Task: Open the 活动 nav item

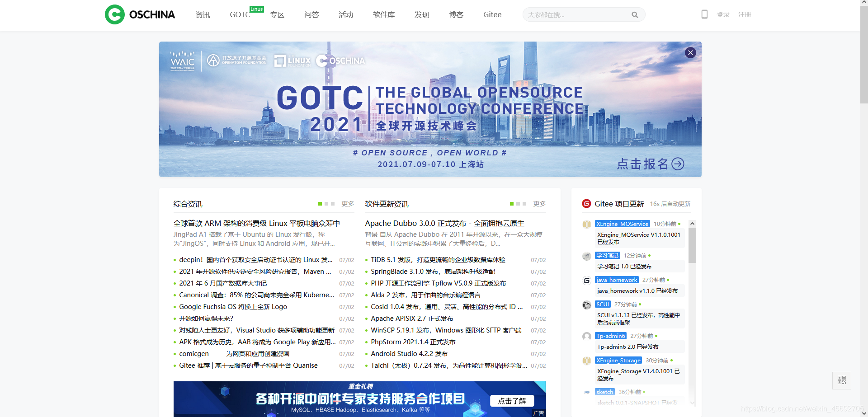Action: [346, 15]
